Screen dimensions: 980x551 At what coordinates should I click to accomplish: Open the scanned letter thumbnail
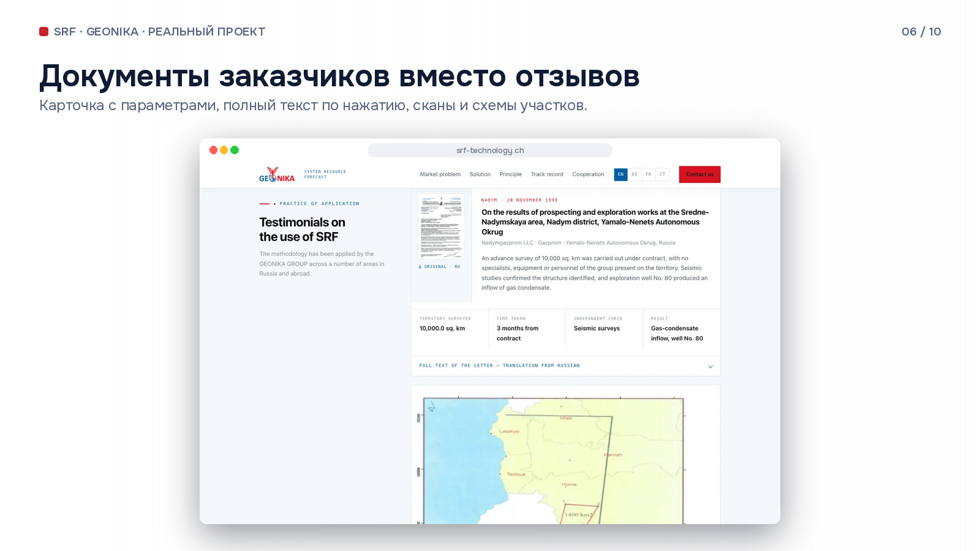[x=442, y=227]
